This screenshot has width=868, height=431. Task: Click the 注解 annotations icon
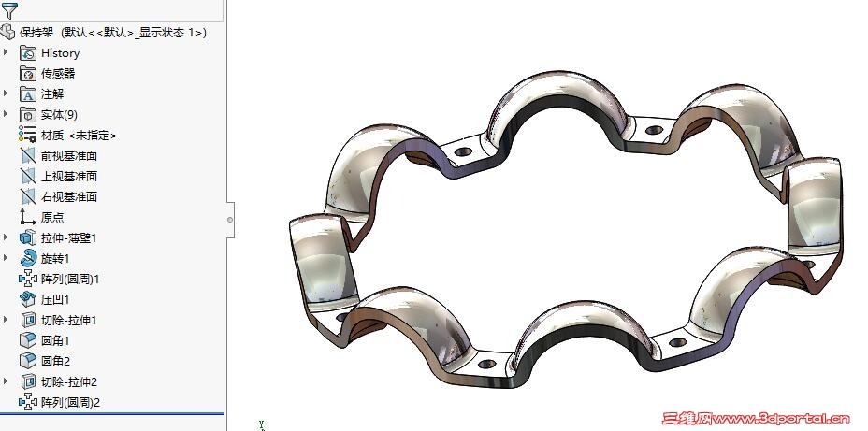(28, 94)
